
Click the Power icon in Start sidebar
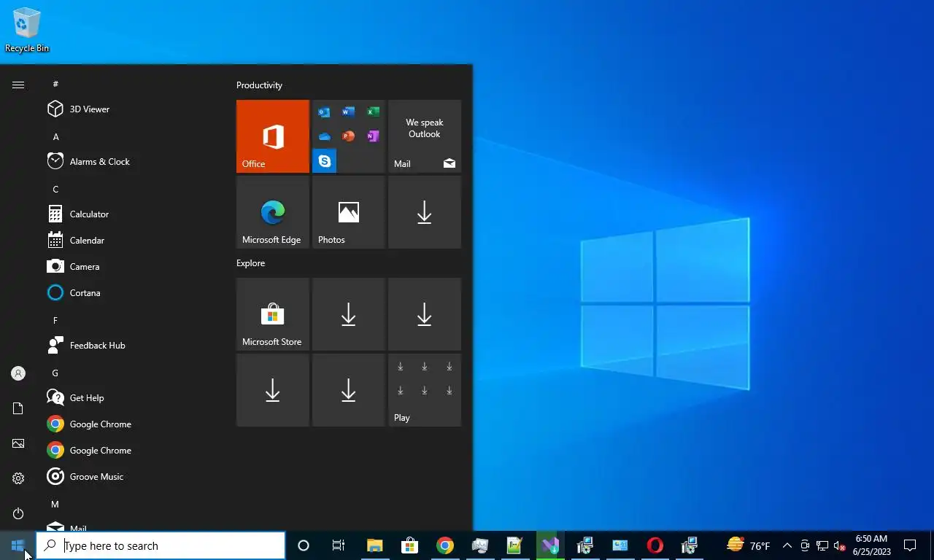pos(18,513)
